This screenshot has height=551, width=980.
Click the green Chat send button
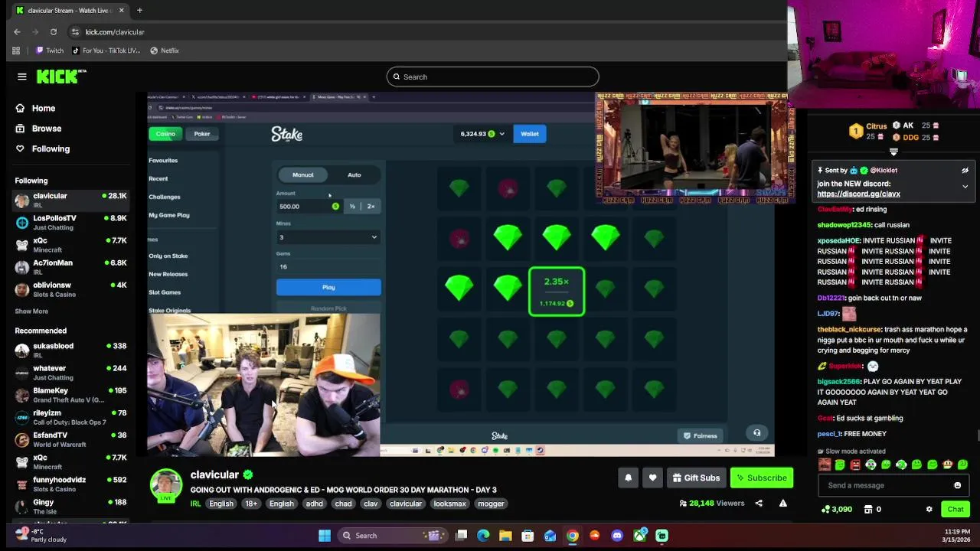[x=955, y=509]
